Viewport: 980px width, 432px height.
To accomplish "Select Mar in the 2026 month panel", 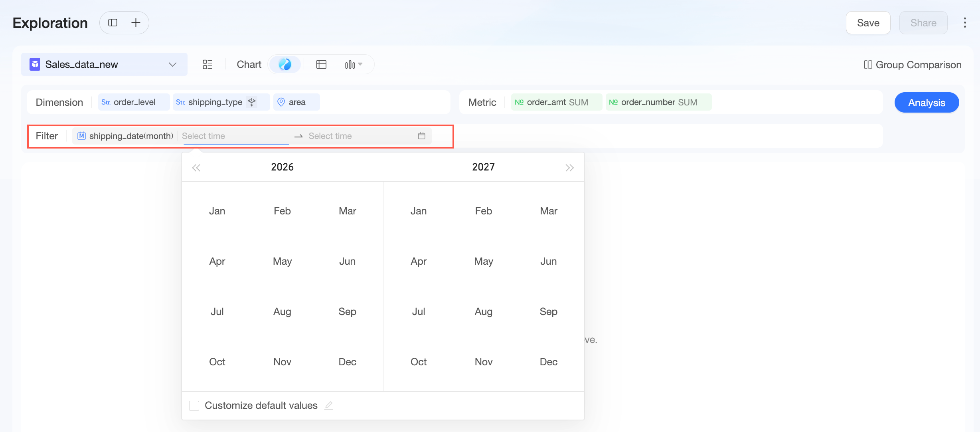I will 347,211.
